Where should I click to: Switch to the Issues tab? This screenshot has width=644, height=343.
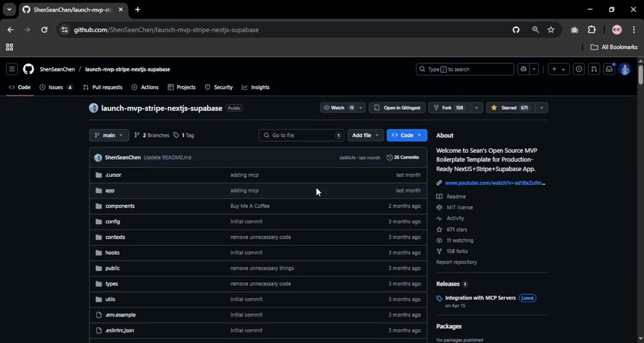(56, 87)
